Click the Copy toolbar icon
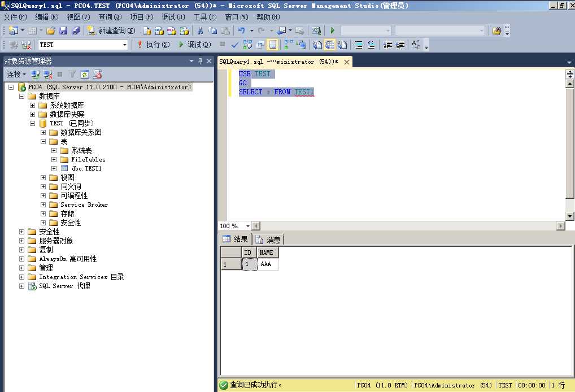This screenshot has width=575, height=392. pos(213,31)
